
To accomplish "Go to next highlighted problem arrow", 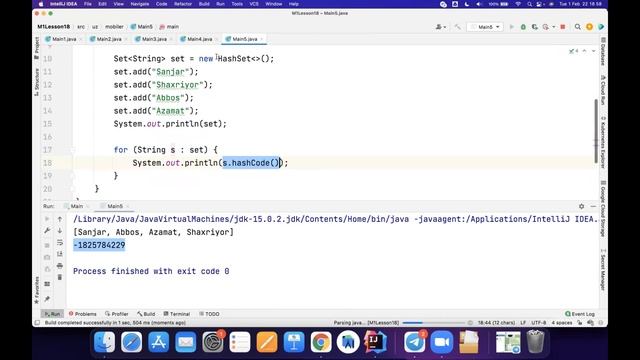I will tap(593, 51).
